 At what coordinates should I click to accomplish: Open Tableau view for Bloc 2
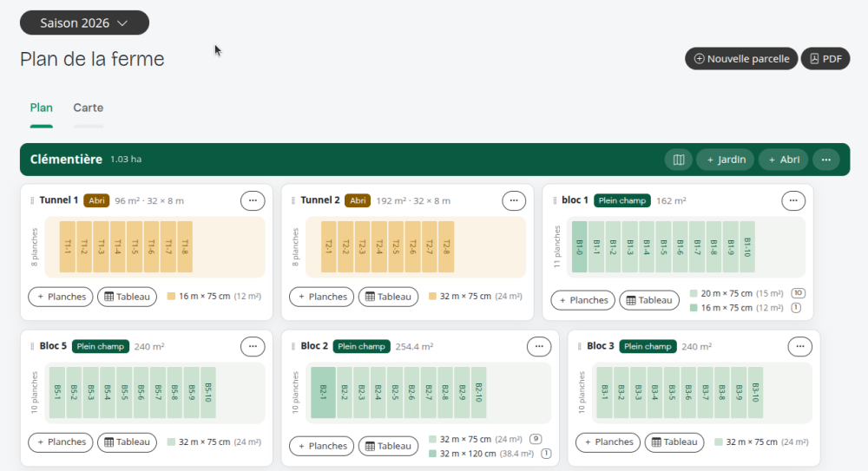[389, 446]
